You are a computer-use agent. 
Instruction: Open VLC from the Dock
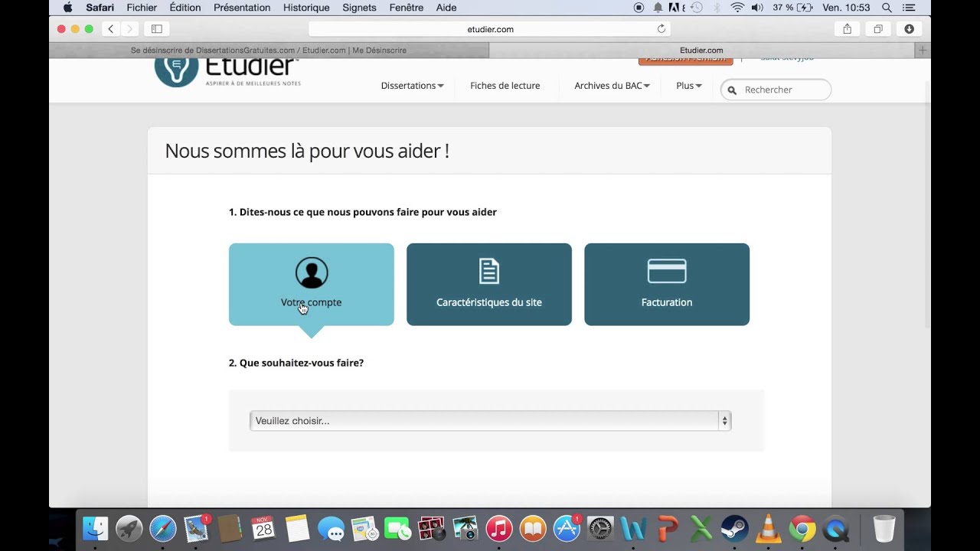pyautogui.click(x=769, y=529)
